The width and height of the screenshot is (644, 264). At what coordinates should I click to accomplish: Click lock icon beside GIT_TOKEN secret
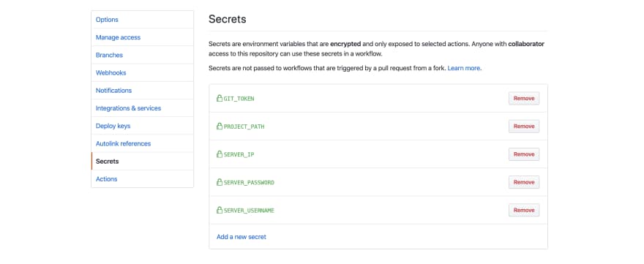point(220,98)
